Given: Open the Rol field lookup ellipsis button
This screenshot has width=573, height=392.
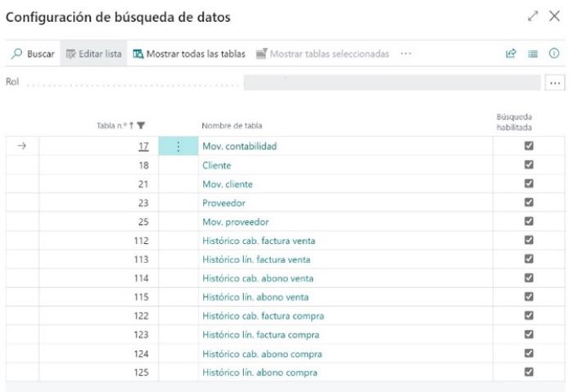Looking at the screenshot, I should coord(555,83).
